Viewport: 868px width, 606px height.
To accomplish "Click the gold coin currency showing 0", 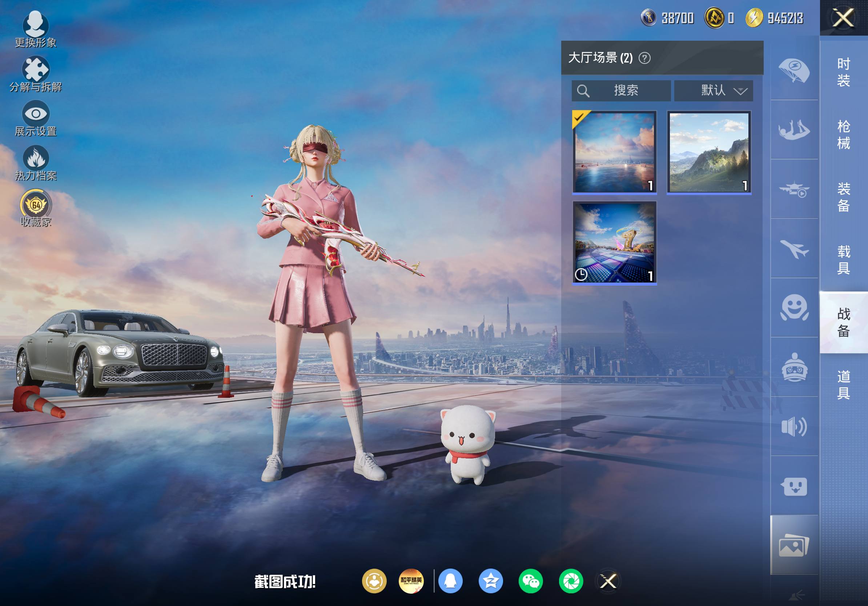I will tap(719, 18).
